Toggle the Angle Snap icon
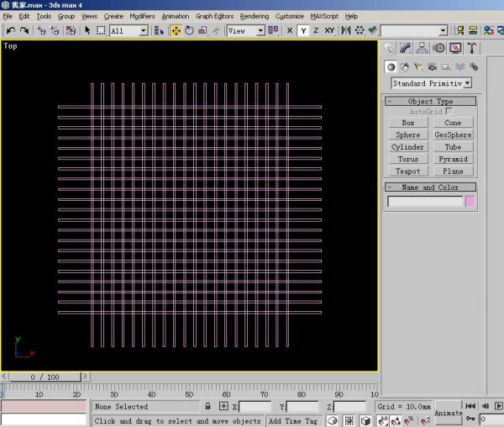The height and width of the screenshot is (427, 504). pos(396,420)
